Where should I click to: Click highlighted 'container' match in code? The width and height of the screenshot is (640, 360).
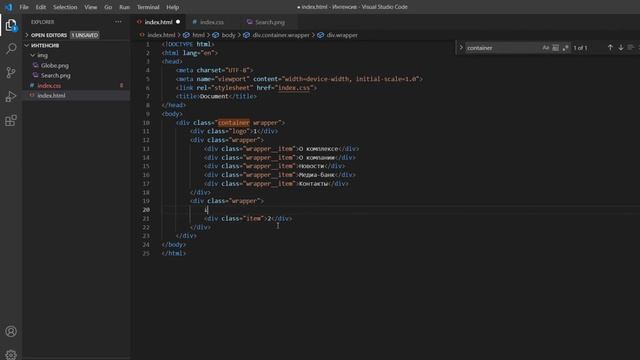233,122
